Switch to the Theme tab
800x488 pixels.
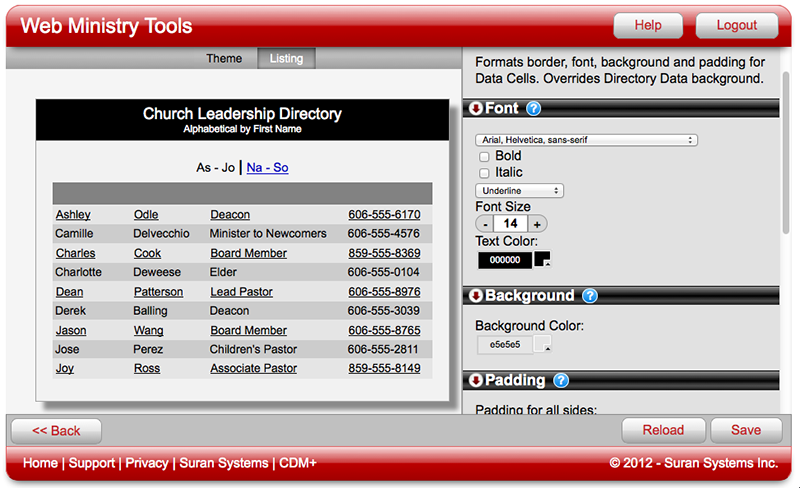(224, 59)
